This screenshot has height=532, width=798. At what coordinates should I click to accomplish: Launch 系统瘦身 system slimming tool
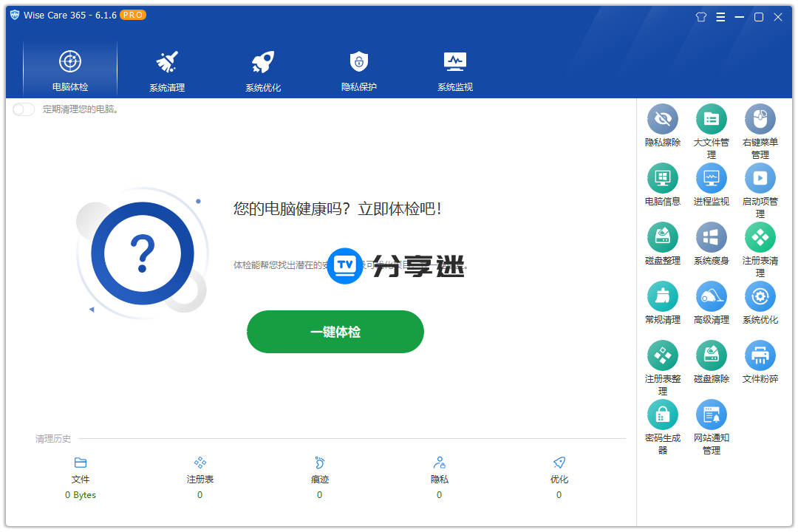click(711, 236)
